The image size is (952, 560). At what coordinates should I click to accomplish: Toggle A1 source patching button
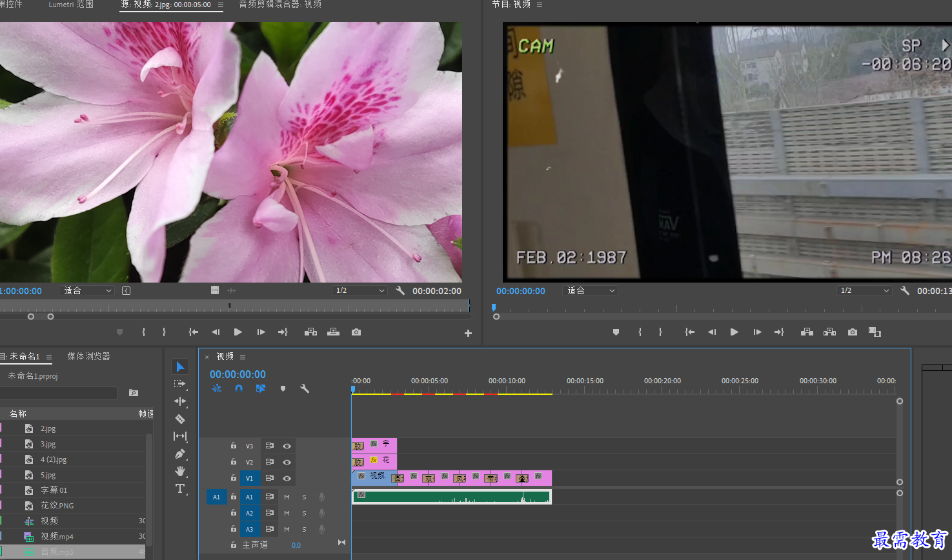[216, 497]
